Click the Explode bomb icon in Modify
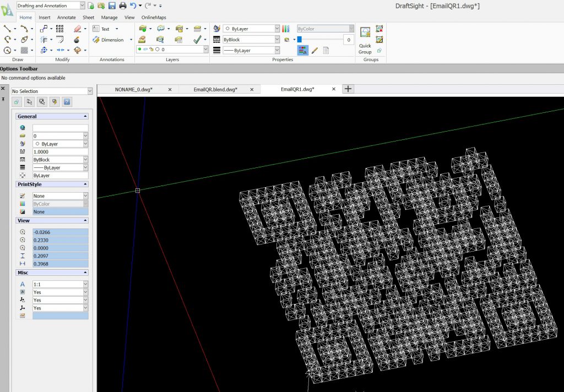564x392 pixels. click(x=77, y=40)
